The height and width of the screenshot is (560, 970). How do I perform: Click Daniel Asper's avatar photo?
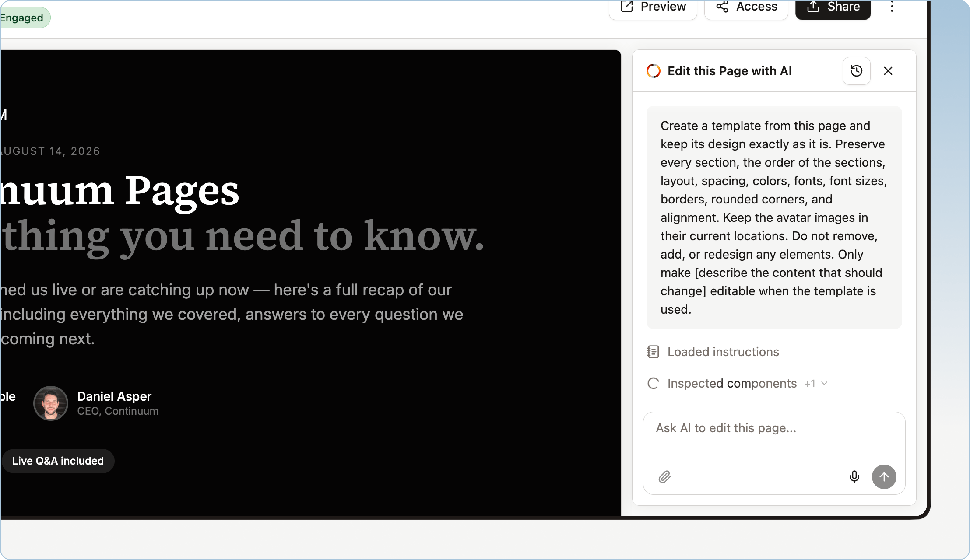51,403
